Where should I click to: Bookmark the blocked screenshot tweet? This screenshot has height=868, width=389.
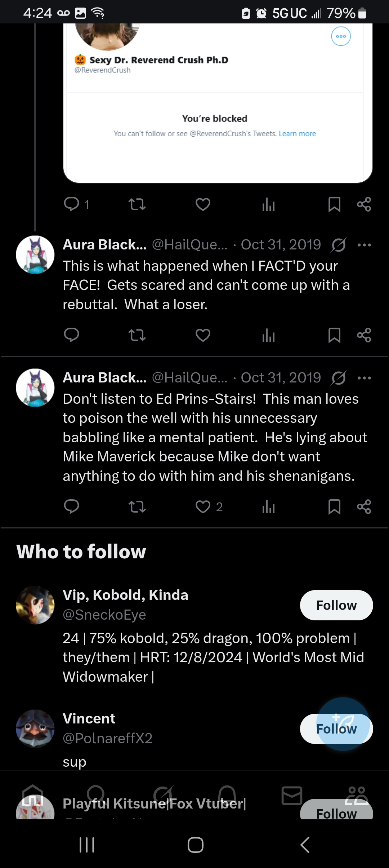click(x=334, y=204)
